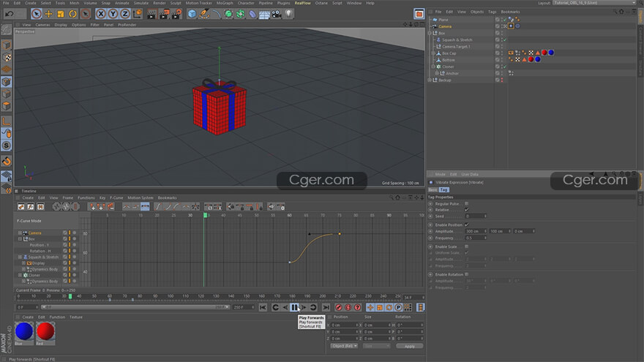The image size is (644, 362).
Task: Select the Squash & Stretch object row
Action: [x=457, y=39]
